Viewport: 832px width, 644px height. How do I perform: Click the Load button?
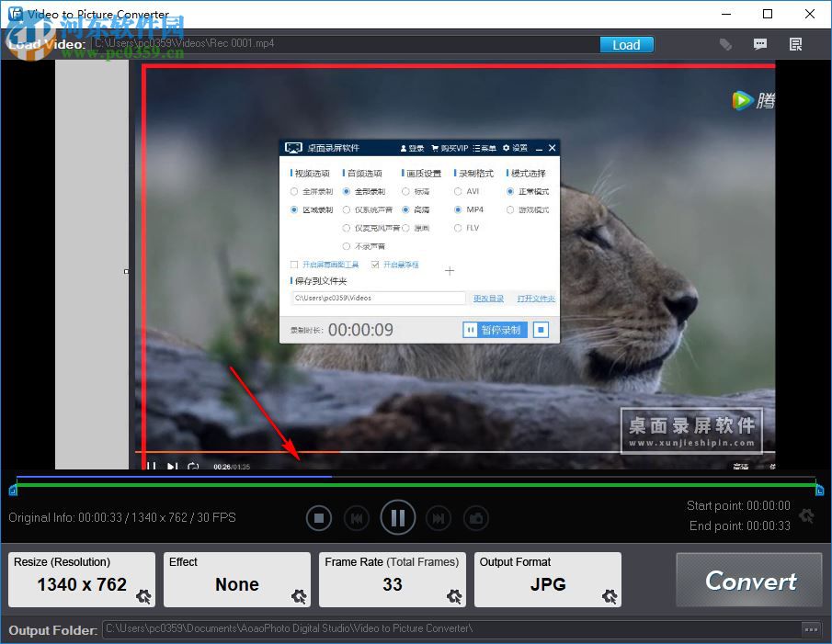pyautogui.click(x=626, y=44)
